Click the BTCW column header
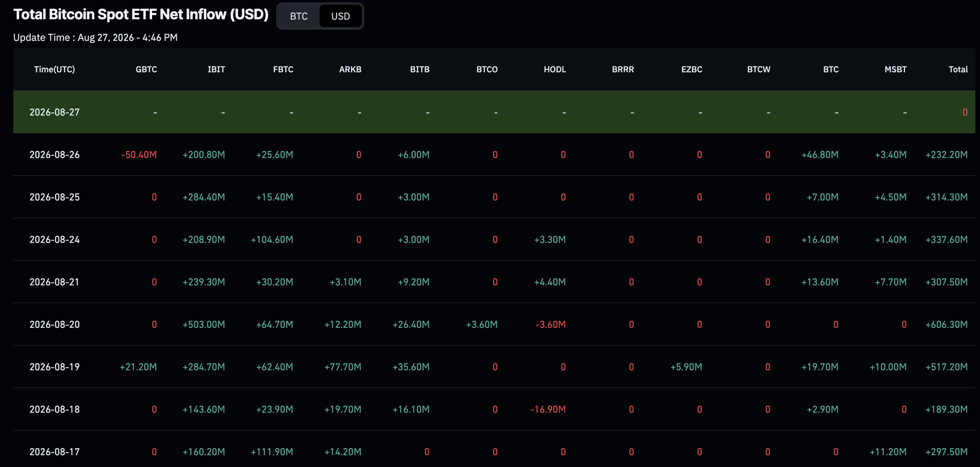Image resolution: width=980 pixels, height=467 pixels. point(759,70)
